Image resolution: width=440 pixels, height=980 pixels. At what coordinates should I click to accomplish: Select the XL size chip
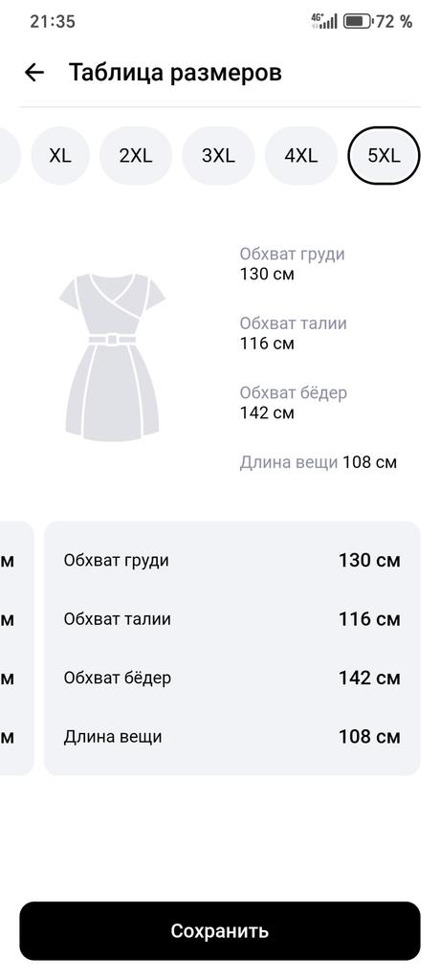click(x=60, y=156)
